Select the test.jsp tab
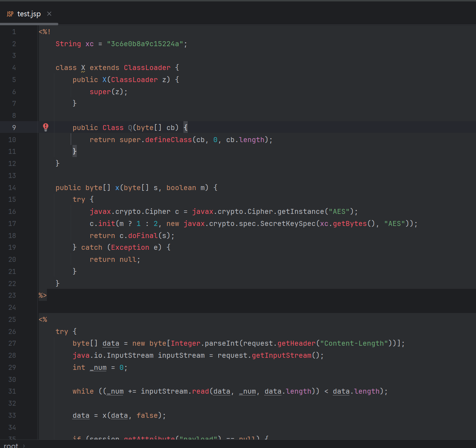This screenshot has height=448, width=476. click(x=29, y=14)
